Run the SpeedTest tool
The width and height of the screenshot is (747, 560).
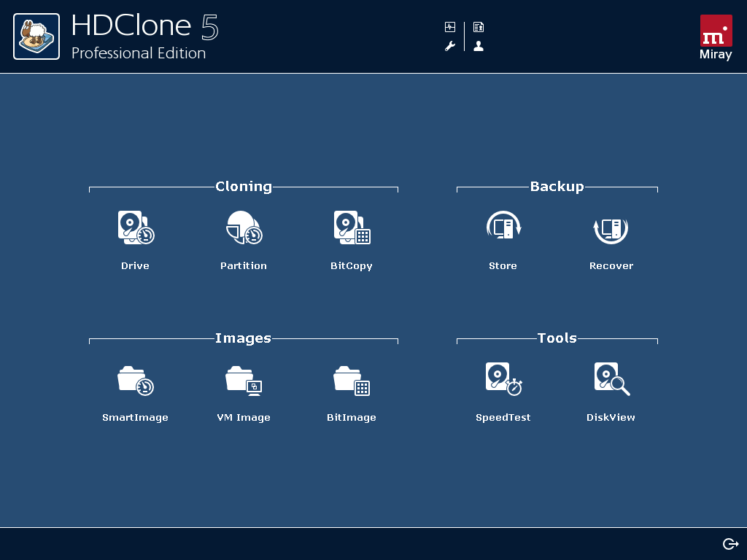(503, 379)
